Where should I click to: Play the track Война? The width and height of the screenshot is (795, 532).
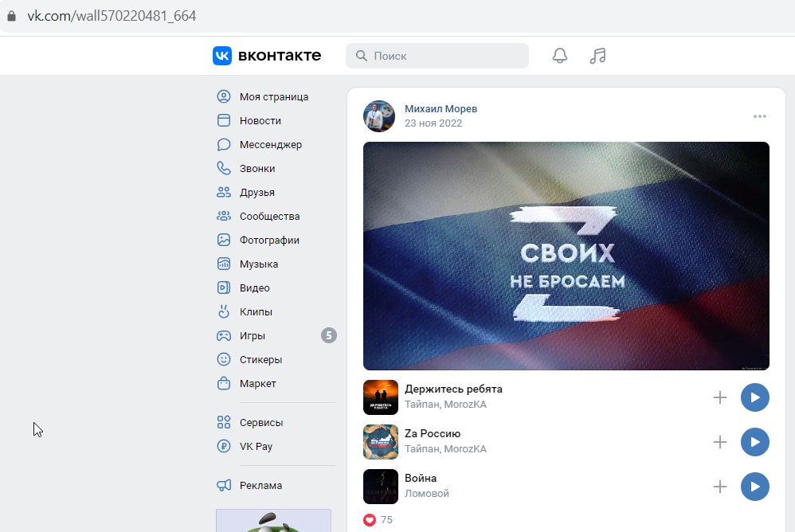(755, 487)
